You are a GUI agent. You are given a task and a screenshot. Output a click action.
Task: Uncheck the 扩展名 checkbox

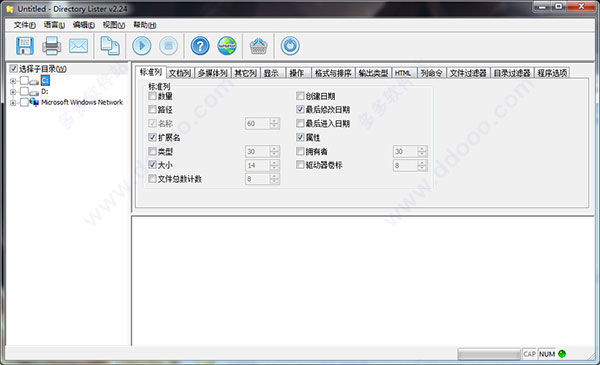click(x=152, y=137)
